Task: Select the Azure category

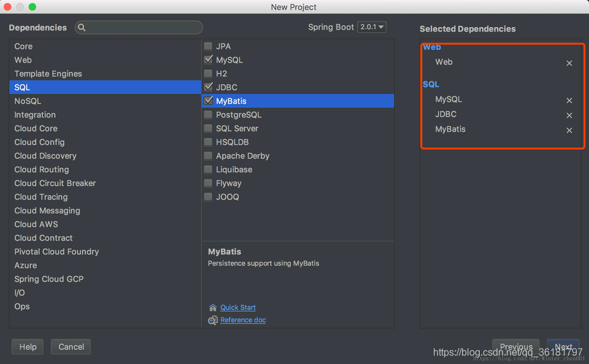Action: (x=105, y=265)
